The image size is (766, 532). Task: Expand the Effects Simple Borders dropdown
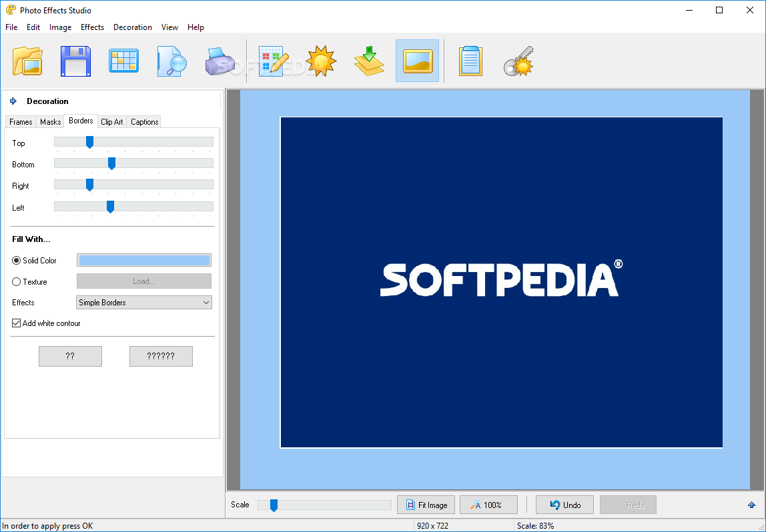click(144, 303)
